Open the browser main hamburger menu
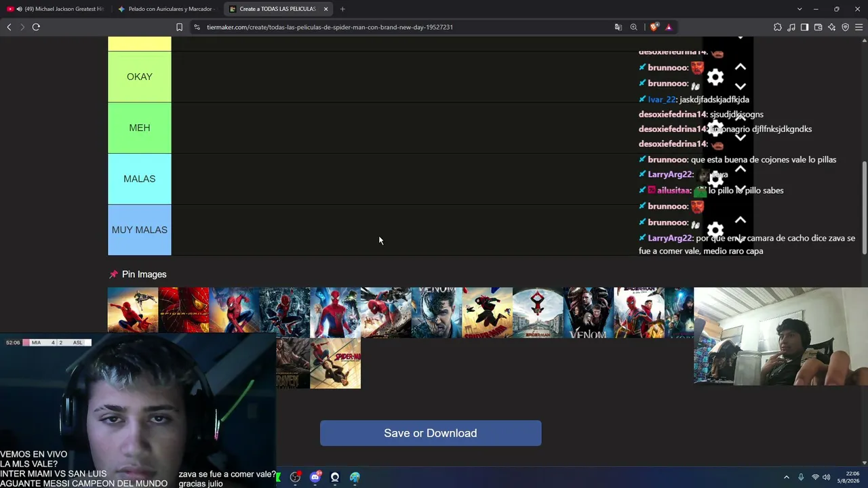The image size is (868, 488). [859, 27]
